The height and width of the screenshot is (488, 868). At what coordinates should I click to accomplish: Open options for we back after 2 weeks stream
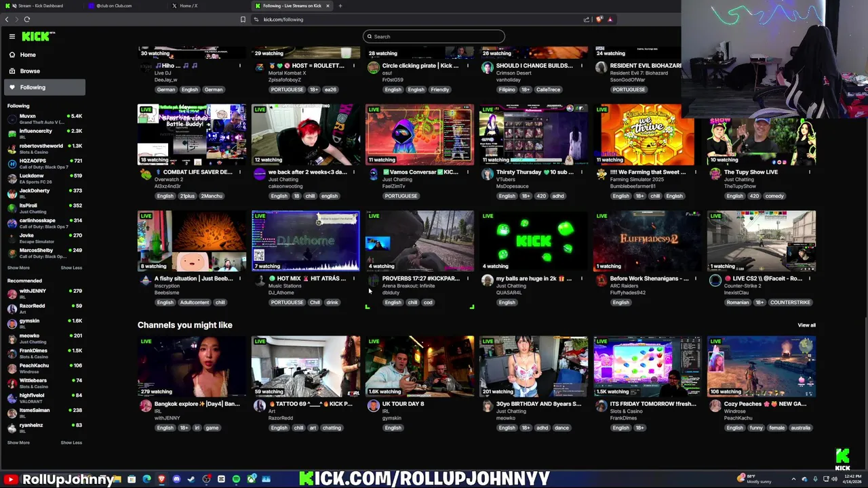(353, 172)
